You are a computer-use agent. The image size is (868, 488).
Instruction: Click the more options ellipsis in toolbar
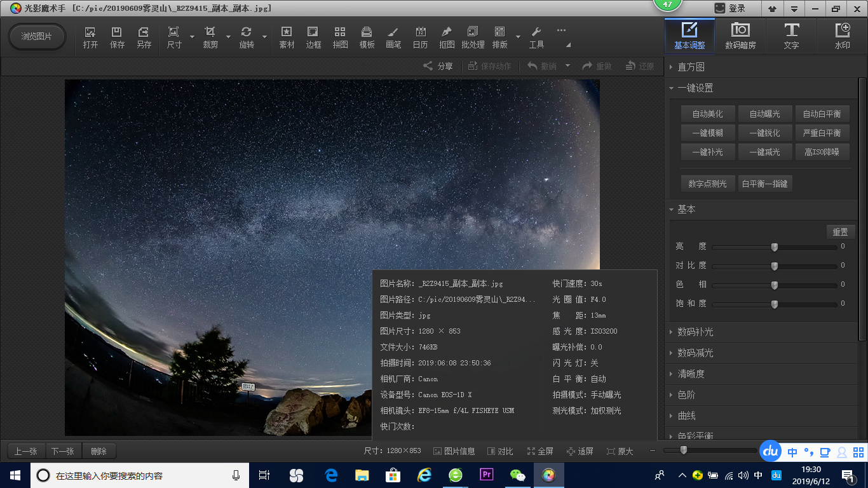click(561, 30)
